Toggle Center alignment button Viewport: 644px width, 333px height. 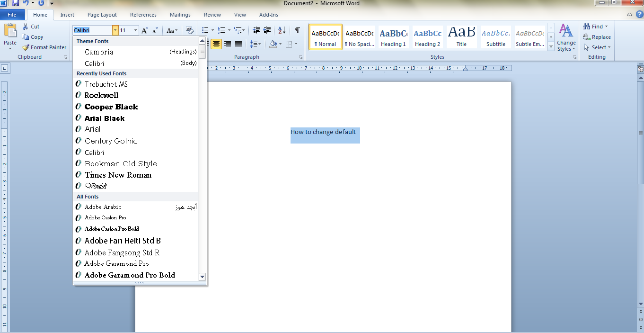pyautogui.click(x=216, y=44)
